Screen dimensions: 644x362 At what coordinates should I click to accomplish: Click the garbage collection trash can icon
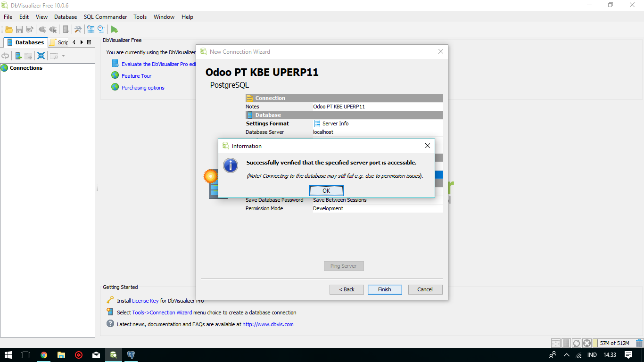pos(639,343)
